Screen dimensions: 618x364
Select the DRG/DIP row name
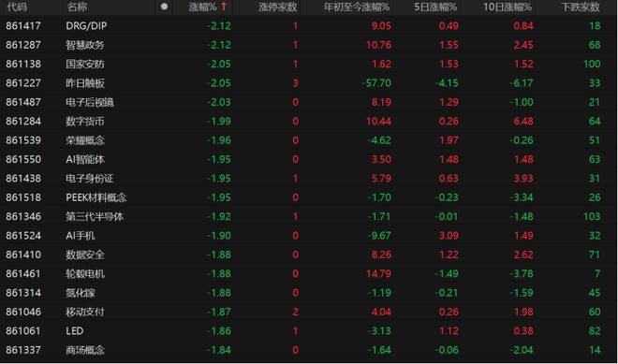[86, 26]
